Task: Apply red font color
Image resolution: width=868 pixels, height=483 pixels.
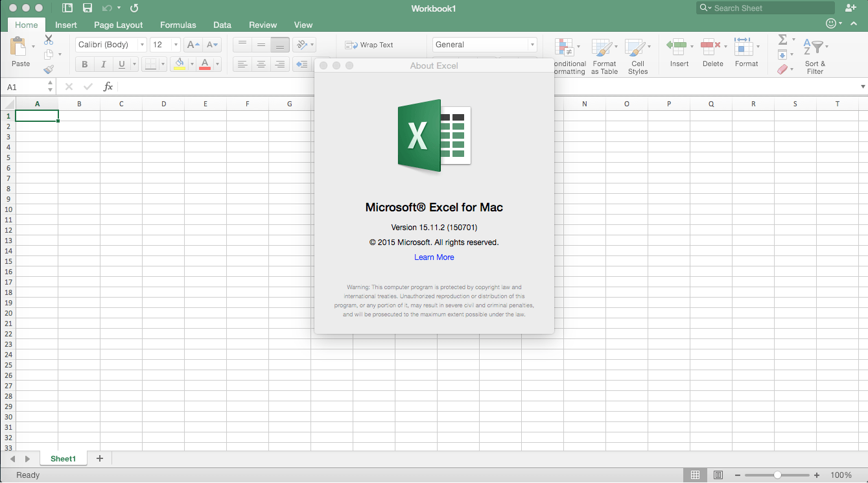Action: (205, 64)
